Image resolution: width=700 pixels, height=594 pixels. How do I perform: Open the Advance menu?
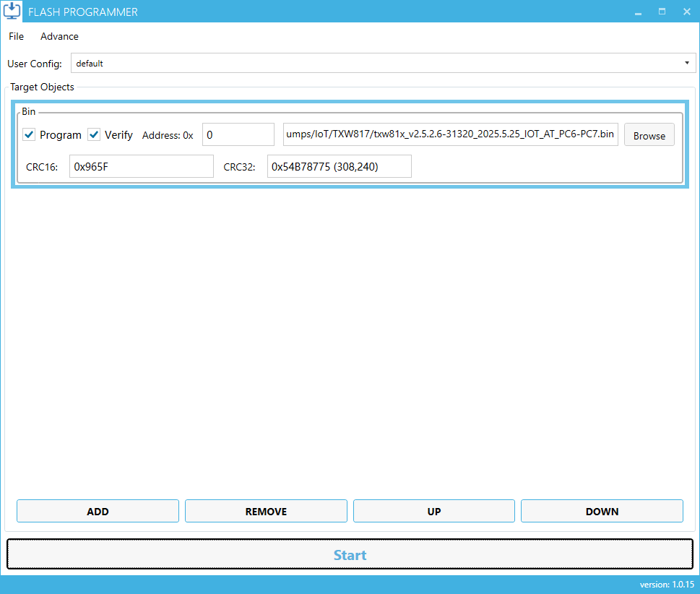click(x=59, y=37)
